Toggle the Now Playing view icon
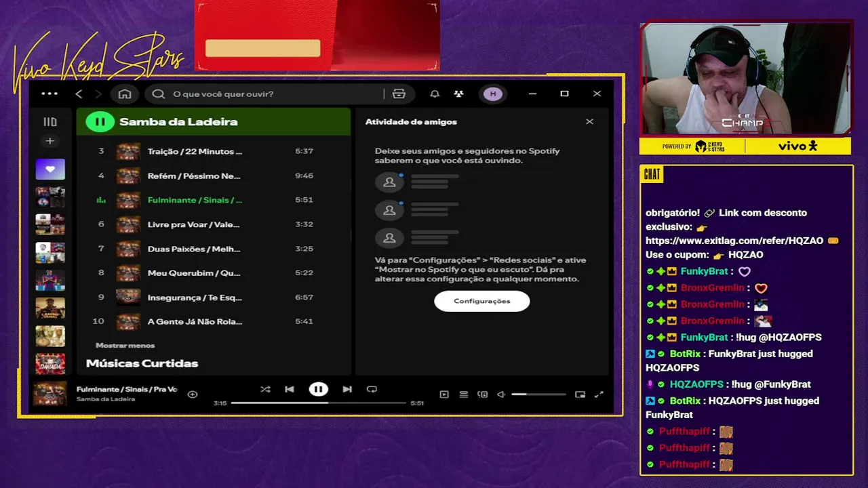The width and height of the screenshot is (868, 488). click(x=444, y=394)
